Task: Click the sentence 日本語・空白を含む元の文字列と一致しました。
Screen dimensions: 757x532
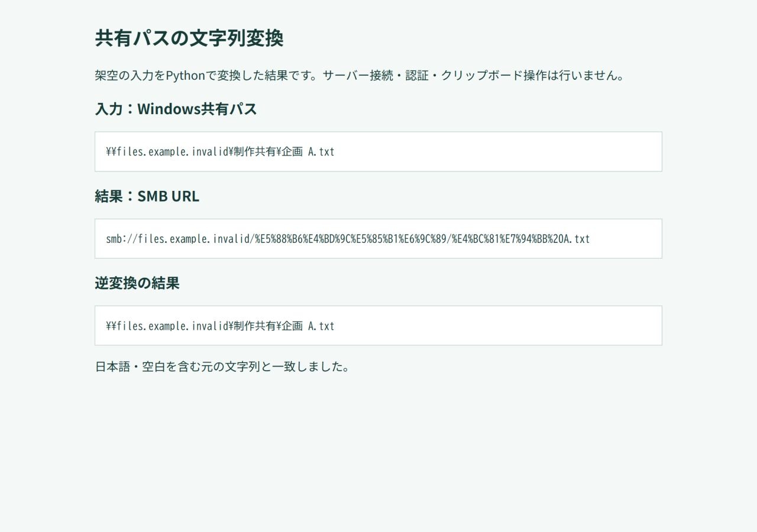Action: click(222, 366)
